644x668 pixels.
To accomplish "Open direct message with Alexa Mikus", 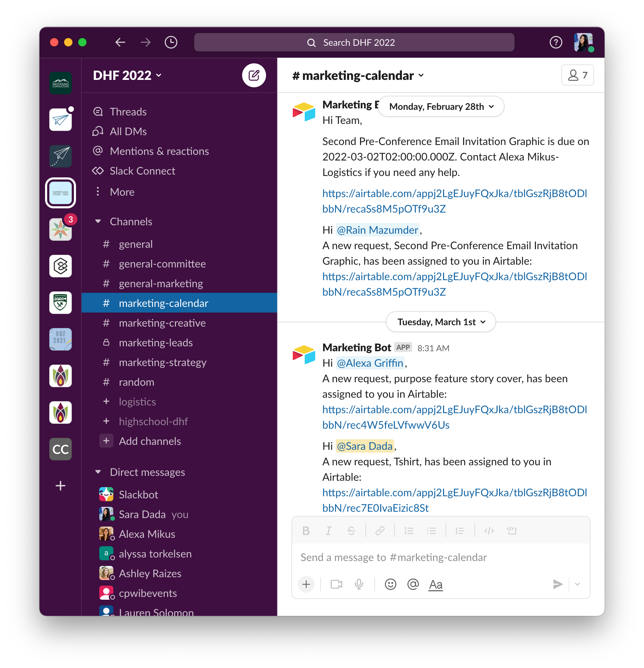I will [x=179, y=534].
